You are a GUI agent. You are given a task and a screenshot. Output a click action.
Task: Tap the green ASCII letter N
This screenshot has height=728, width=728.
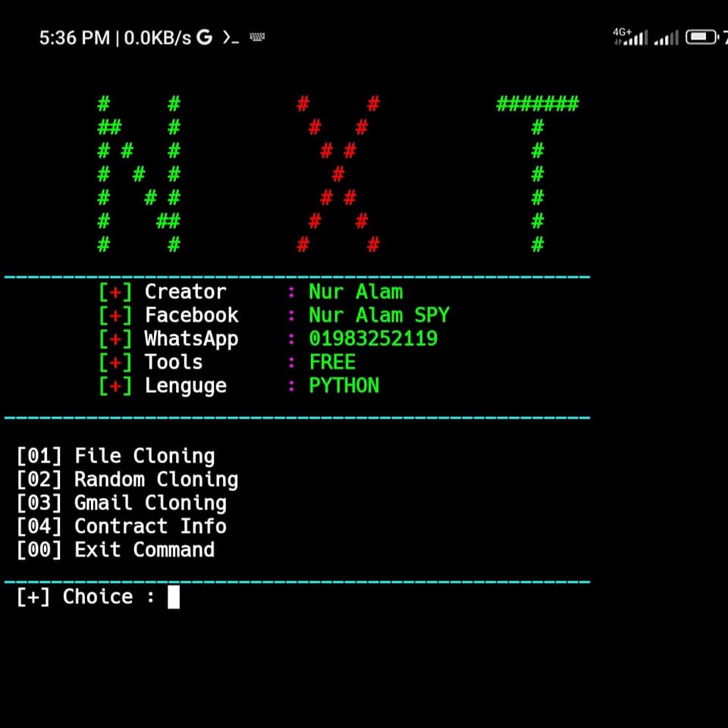point(139,174)
